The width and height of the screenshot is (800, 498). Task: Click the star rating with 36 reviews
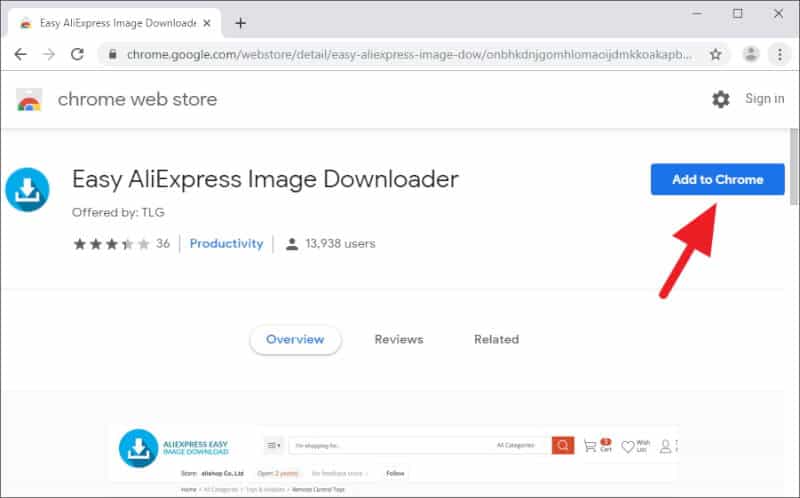point(121,244)
